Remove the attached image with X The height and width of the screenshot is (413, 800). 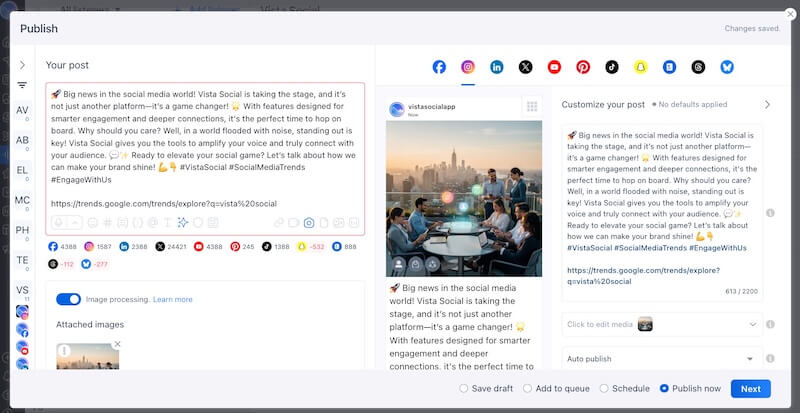click(117, 344)
